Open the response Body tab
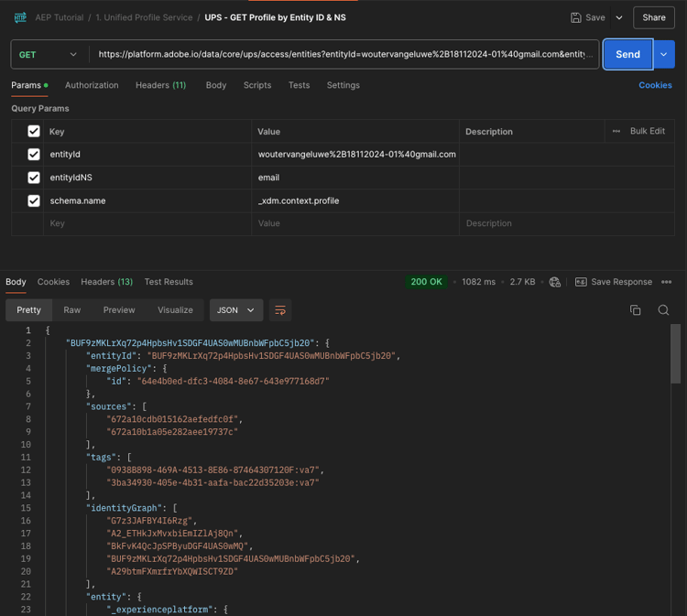The image size is (687, 616). (16, 282)
